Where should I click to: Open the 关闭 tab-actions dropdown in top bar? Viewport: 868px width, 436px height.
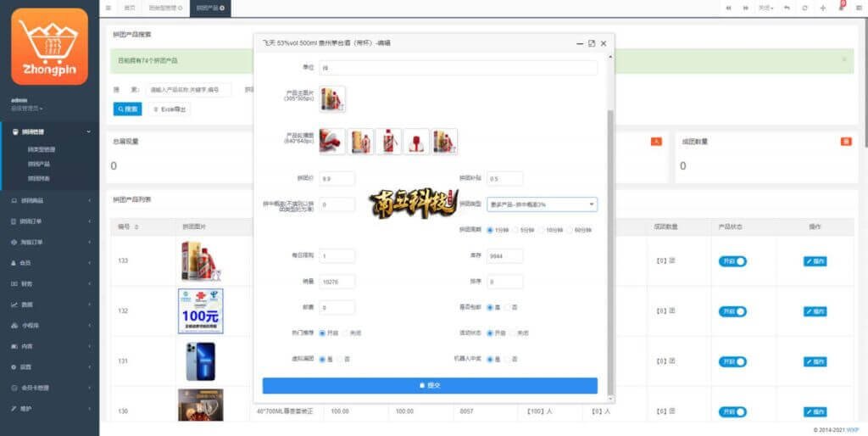click(x=766, y=8)
